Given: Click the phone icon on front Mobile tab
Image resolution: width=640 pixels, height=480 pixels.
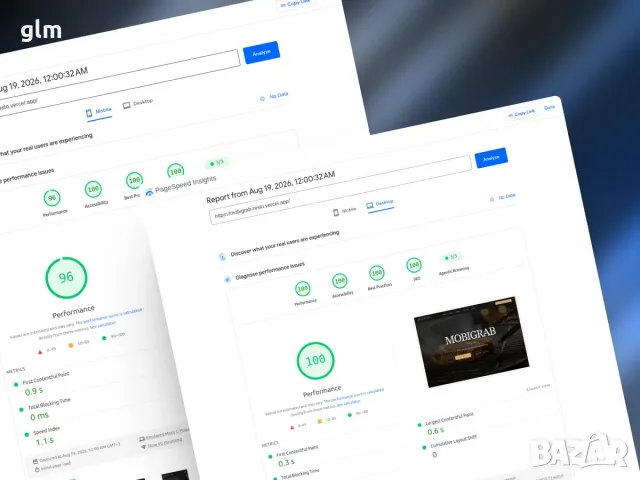Looking at the screenshot, I should [336, 213].
